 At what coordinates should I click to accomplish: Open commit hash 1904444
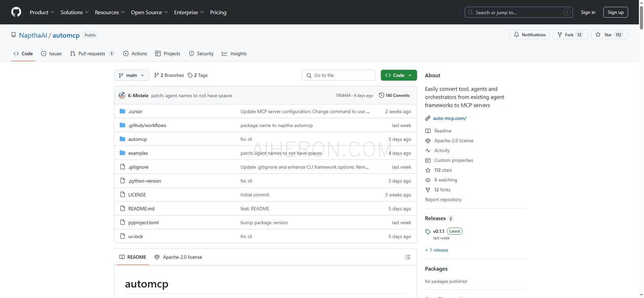click(x=343, y=95)
